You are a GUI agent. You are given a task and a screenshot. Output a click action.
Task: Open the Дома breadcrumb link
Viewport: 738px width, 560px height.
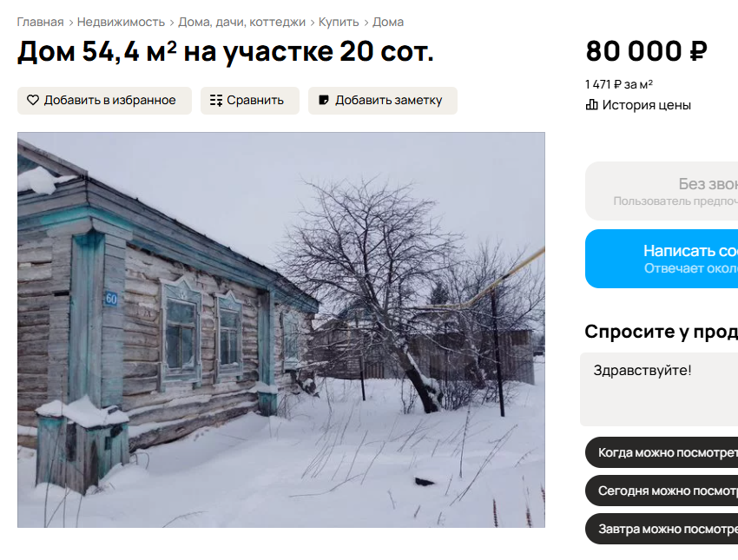point(388,22)
